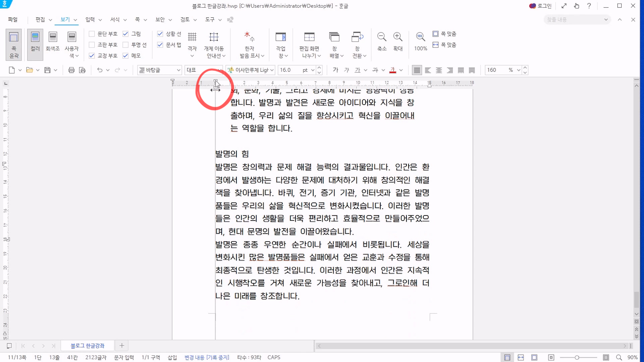This screenshot has height=362, width=644.
Task: Click the red font color swatch
Action: click(x=392, y=70)
